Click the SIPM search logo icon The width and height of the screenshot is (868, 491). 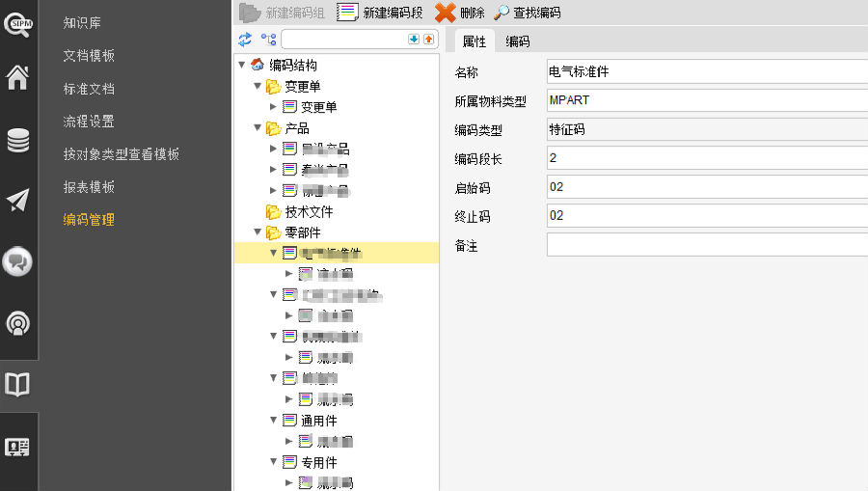coord(17,25)
